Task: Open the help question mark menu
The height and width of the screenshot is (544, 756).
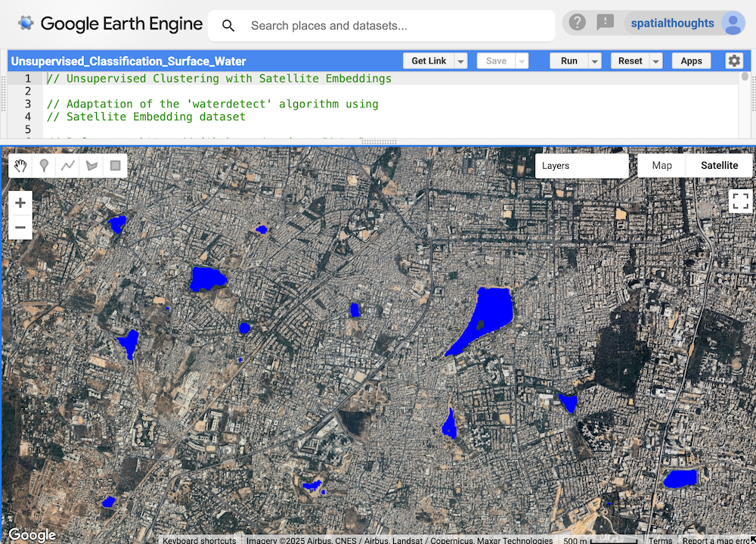Action: [578, 23]
